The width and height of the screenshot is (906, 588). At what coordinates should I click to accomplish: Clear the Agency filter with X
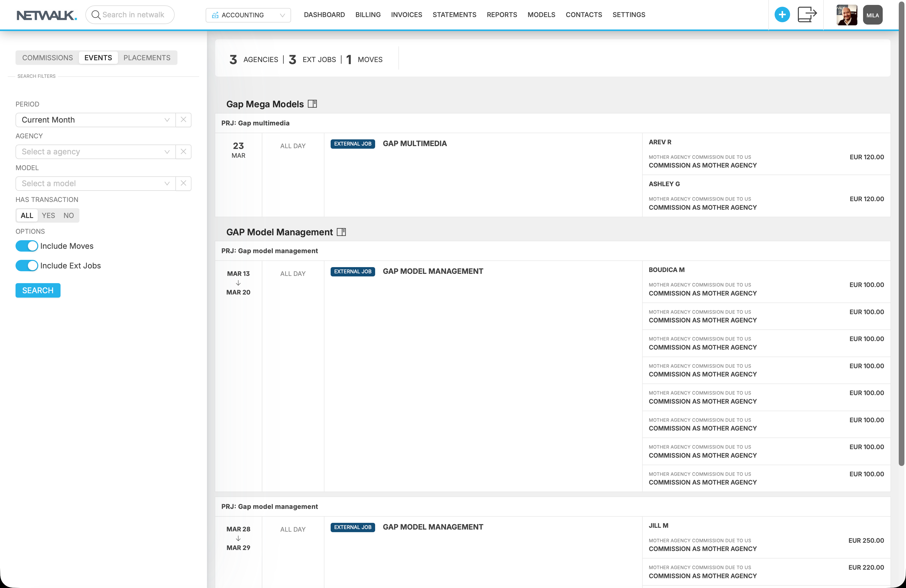183,152
